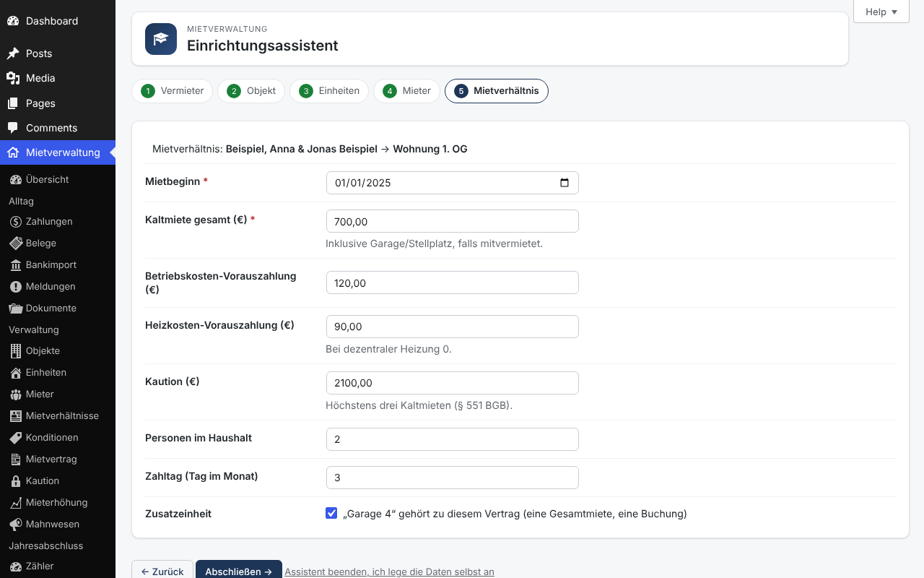This screenshot has height=578, width=924.
Task: Click the Posts pin icon
Action: pyautogui.click(x=13, y=53)
